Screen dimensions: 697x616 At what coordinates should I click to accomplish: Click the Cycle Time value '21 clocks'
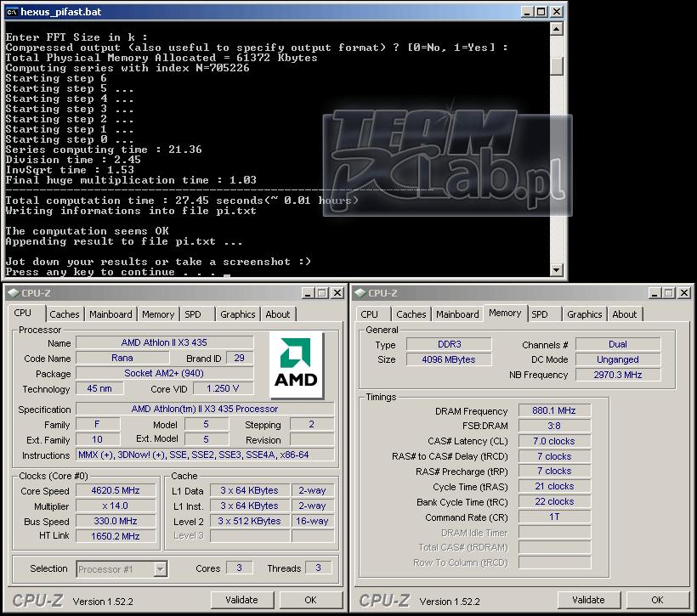(x=554, y=486)
